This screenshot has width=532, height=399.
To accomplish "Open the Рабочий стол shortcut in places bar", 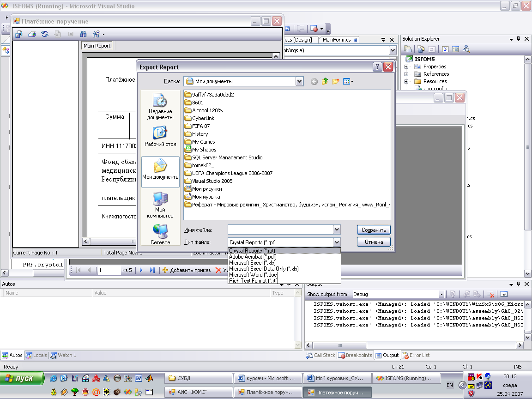I will 160,136.
